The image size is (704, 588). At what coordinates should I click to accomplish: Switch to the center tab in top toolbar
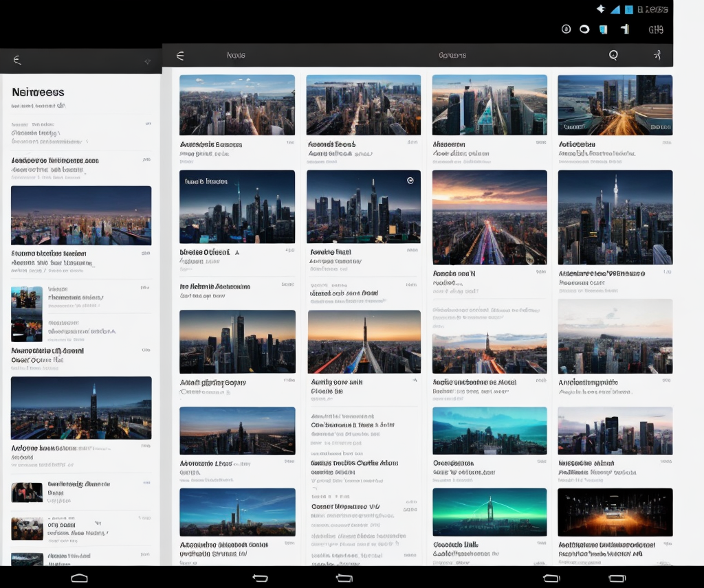(452, 55)
